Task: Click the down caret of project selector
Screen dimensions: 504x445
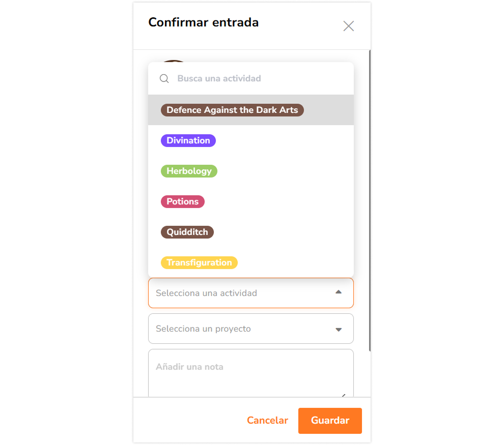Action: coord(339,329)
